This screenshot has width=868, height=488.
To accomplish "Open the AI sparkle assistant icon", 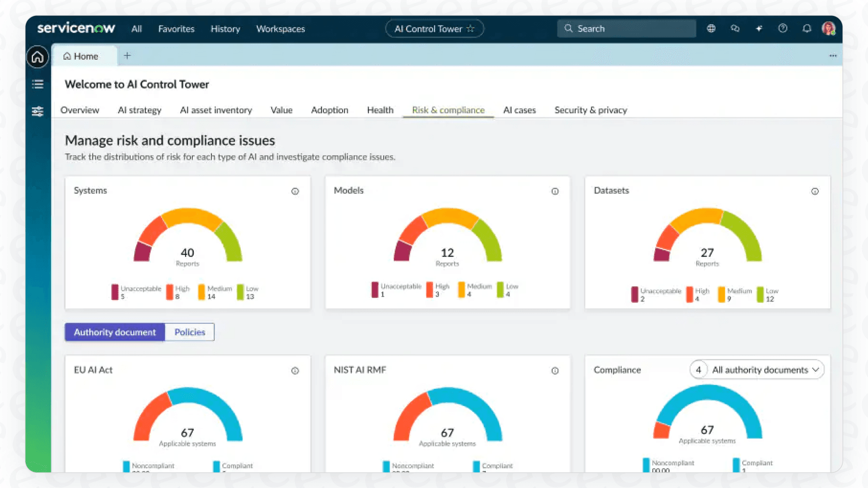I will 758,28.
